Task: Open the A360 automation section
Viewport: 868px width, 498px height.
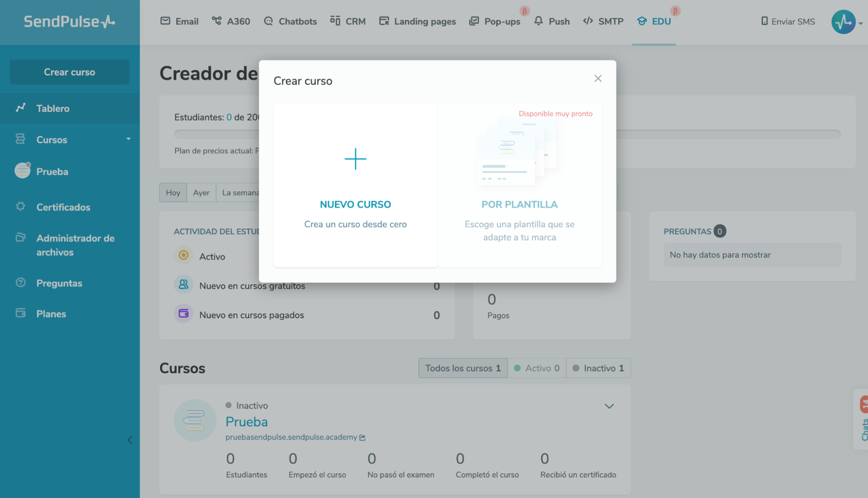Action: click(x=231, y=21)
